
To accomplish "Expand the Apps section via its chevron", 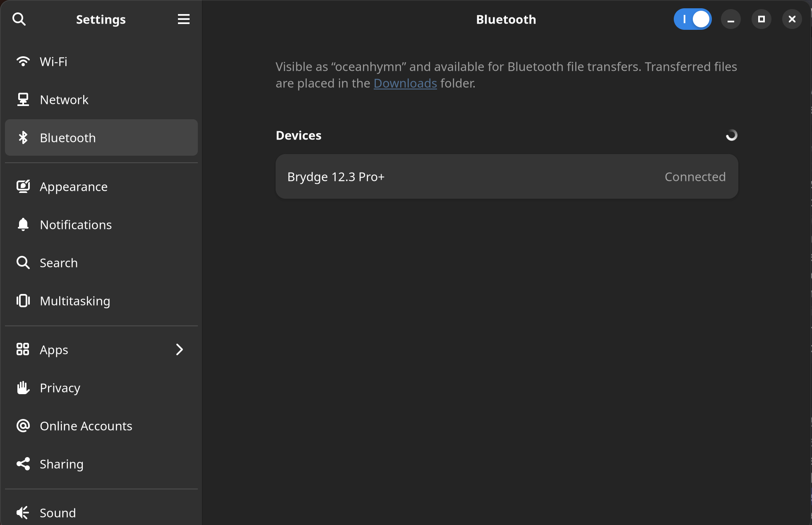I will (x=179, y=349).
